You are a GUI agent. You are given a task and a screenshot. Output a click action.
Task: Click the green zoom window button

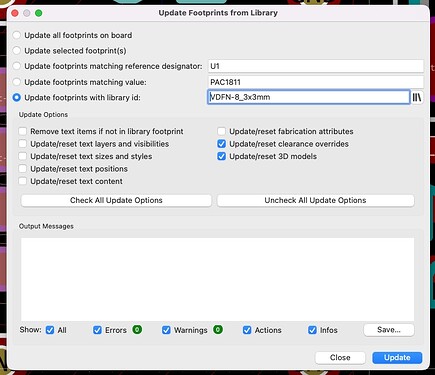click(39, 13)
